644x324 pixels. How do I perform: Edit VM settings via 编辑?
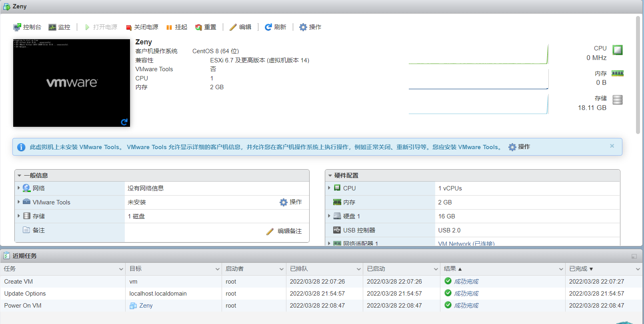pos(240,27)
